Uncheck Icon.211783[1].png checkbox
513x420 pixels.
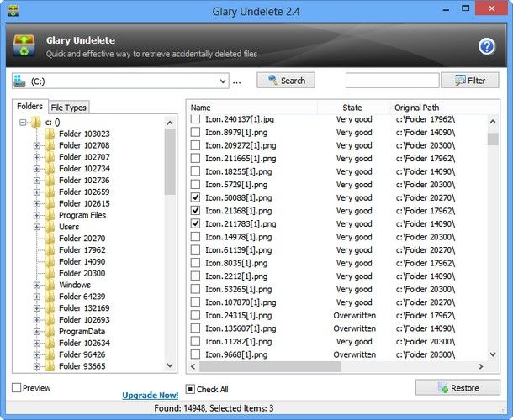coord(195,223)
